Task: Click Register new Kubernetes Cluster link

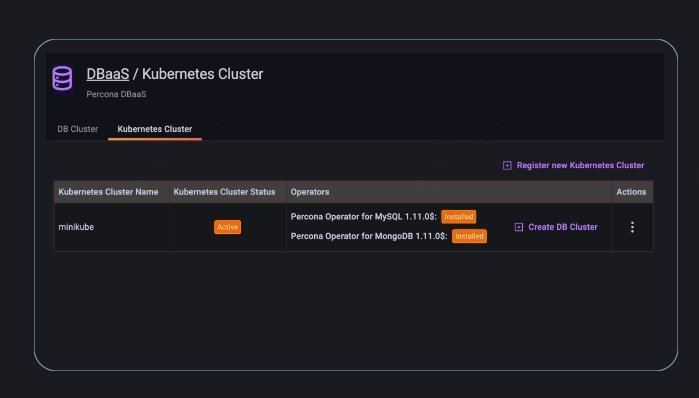Action: point(580,165)
